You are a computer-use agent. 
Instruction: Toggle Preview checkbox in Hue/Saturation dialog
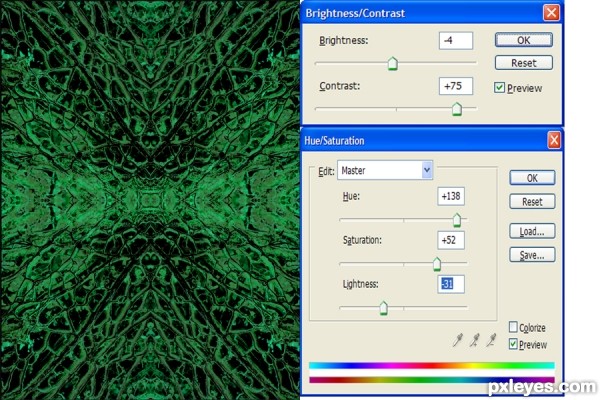(513, 344)
